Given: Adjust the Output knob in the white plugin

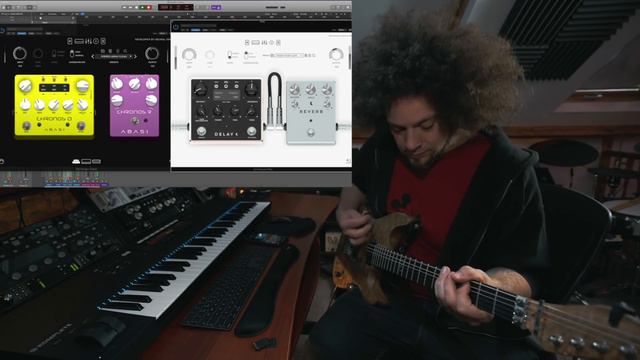Looking at the screenshot, I should [336, 55].
